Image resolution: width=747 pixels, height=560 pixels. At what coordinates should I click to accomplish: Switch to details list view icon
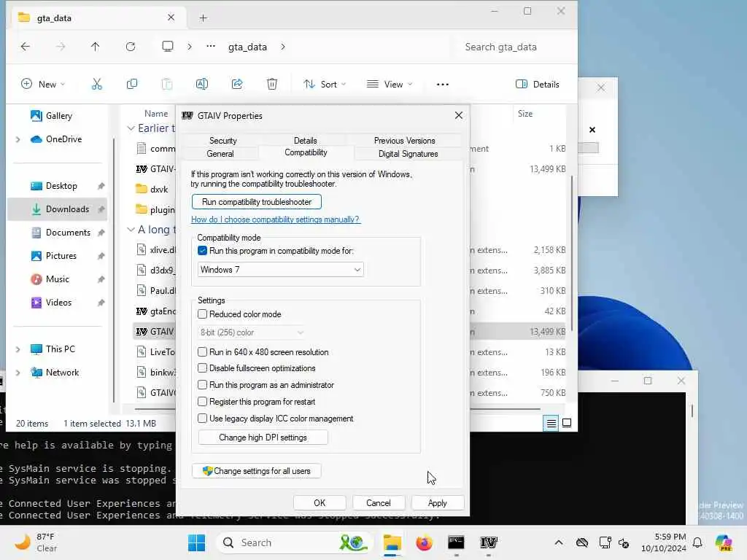click(551, 423)
